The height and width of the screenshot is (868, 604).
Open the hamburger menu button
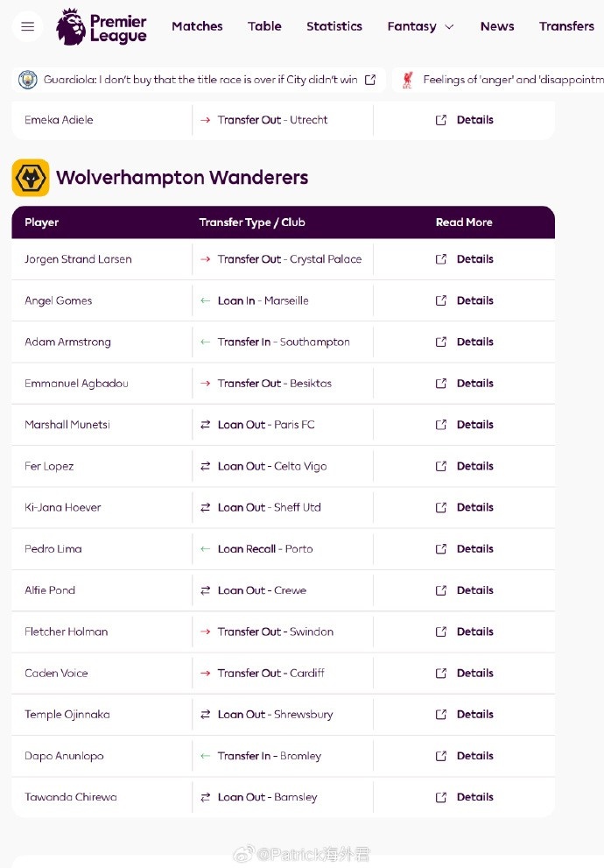[x=27, y=26]
